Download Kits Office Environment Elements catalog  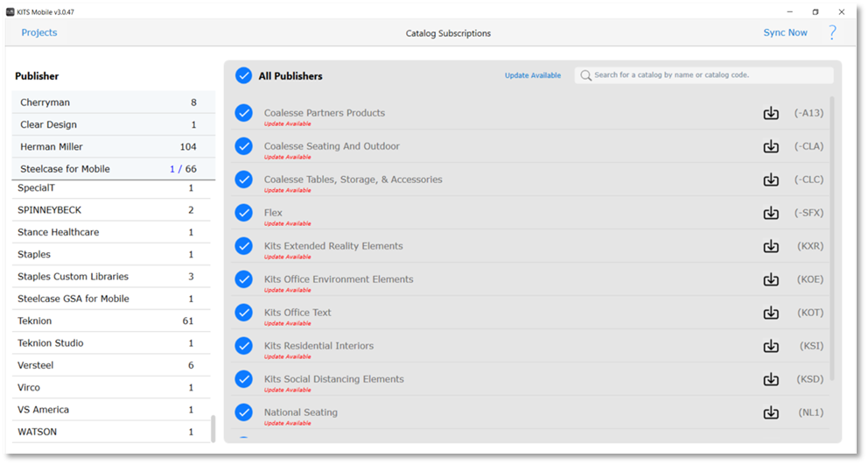tap(771, 279)
